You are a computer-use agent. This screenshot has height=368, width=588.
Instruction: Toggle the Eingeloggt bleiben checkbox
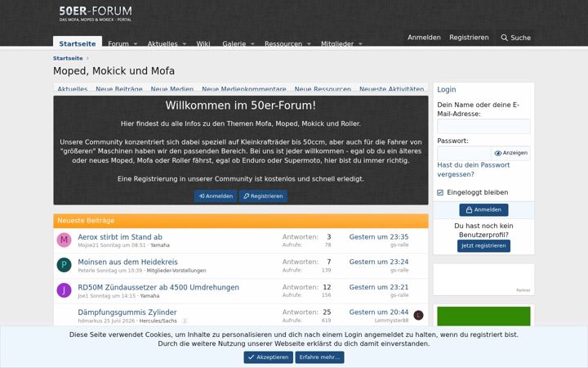[x=440, y=193]
